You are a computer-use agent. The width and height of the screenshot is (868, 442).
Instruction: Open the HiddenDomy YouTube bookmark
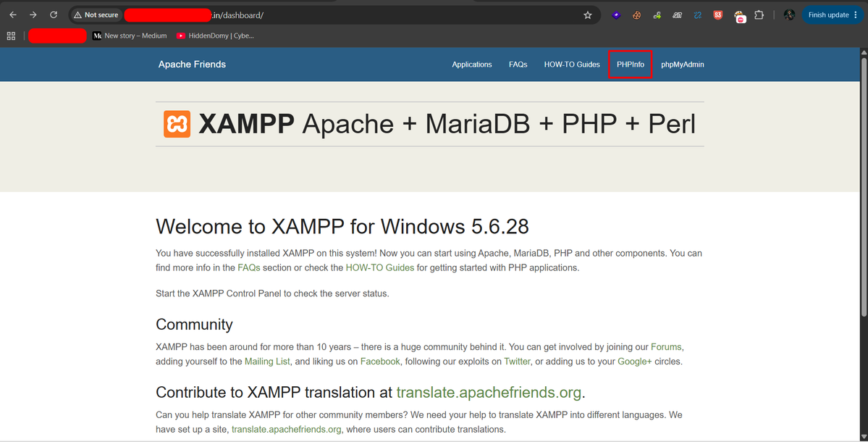(x=215, y=36)
